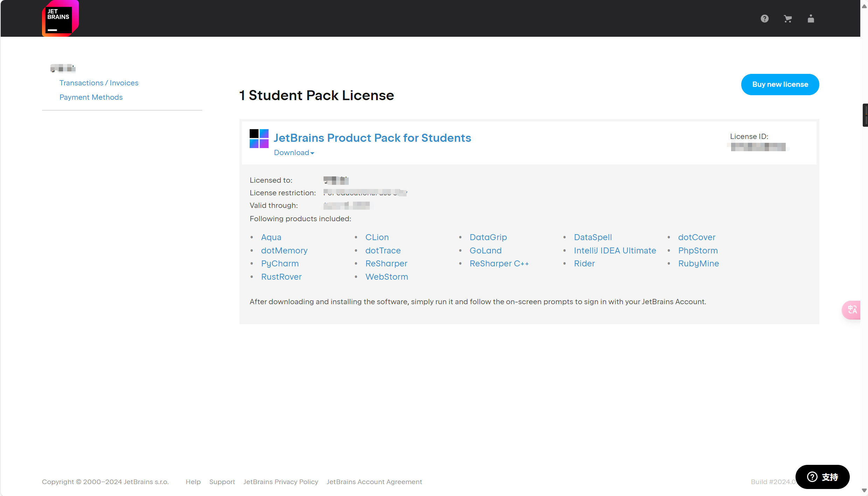Viewport: 868px width, 496px height.
Task: Expand the Download dropdown
Action: click(294, 153)
